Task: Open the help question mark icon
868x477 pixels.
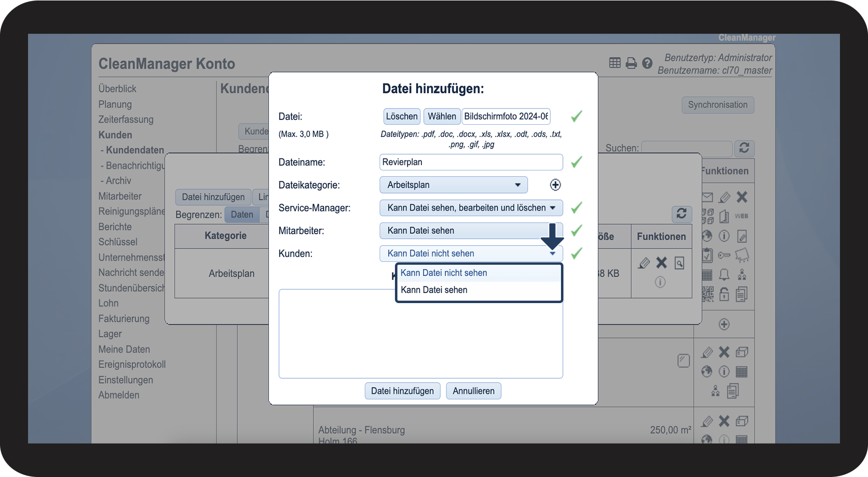Action: tap(647, 63)
